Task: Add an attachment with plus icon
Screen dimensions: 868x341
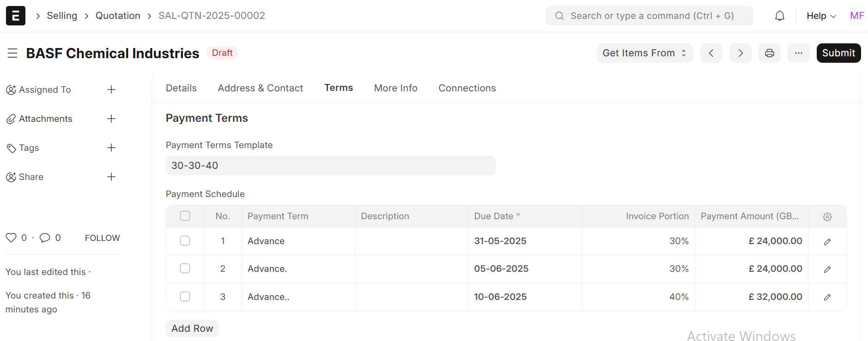Action: pos(111,119)
